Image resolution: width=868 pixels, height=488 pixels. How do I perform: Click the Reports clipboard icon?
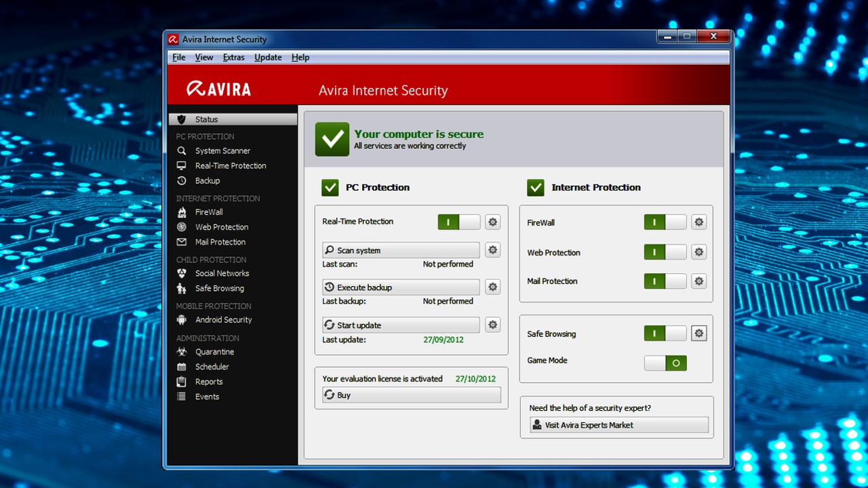[181, 382]
